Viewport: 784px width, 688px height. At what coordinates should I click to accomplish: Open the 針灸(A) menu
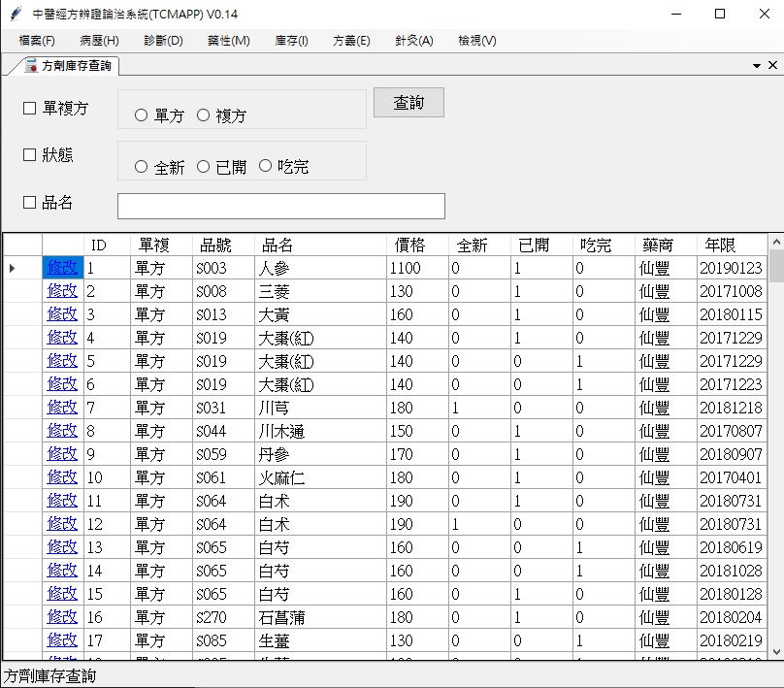click(413, 41)
